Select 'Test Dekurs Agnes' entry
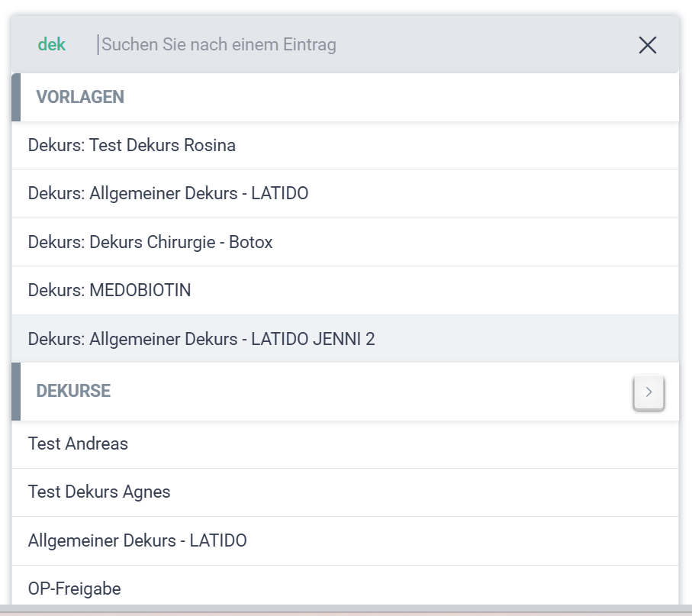The image size is (692, 616). [x=99, y=492]
